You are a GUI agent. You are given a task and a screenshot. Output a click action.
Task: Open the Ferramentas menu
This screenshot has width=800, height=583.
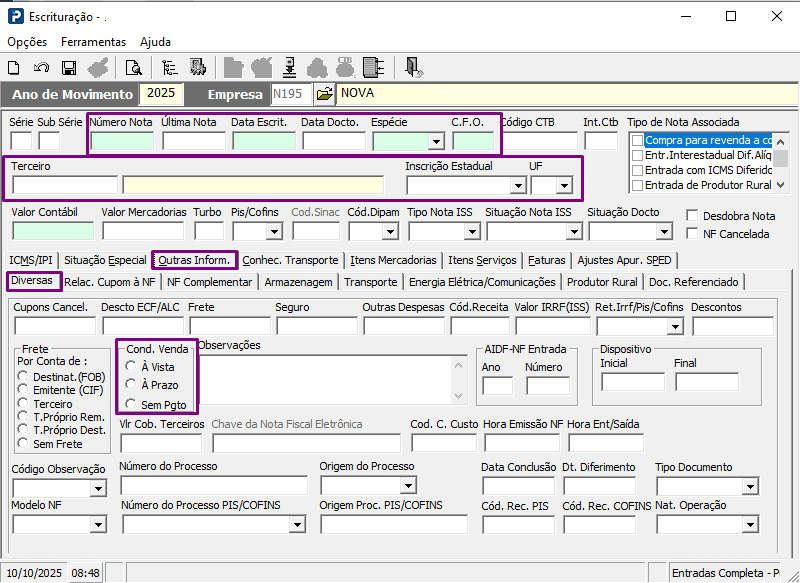(x=93, y=42)
